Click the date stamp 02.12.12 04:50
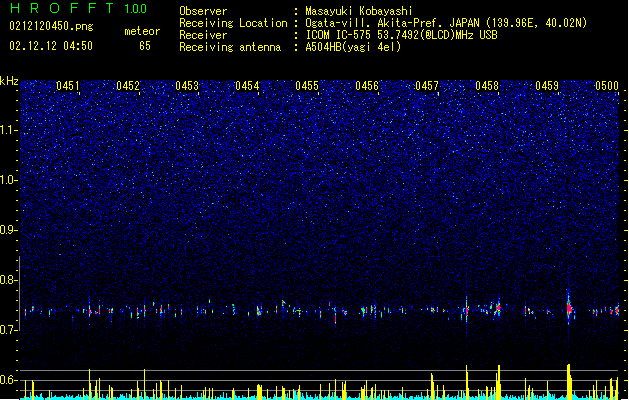 pyautogui.click(x=51, y=46)
